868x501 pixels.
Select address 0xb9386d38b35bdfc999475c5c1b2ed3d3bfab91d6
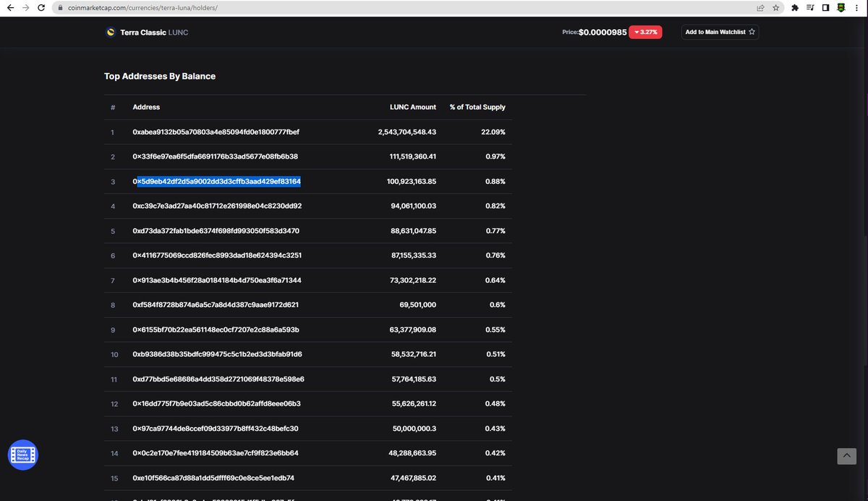tap(217, 354)
